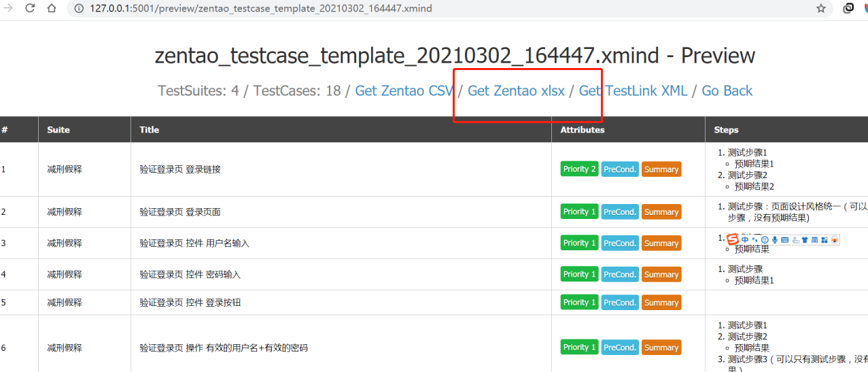
Task: Click title 验证登录页 操作 有效的用户名+有效的密码
Action: (224, 348)
